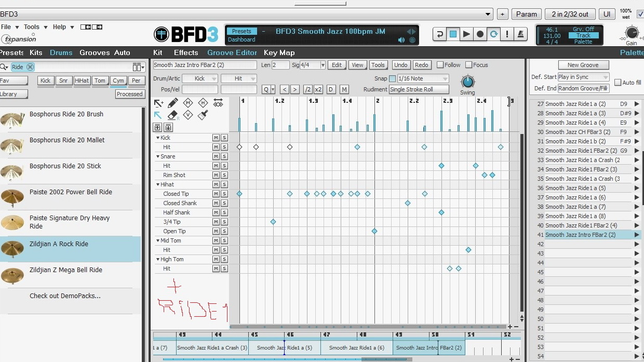Mute the Hihat Open Tip lane
644x362 pixels.
(x=216, y=231)
